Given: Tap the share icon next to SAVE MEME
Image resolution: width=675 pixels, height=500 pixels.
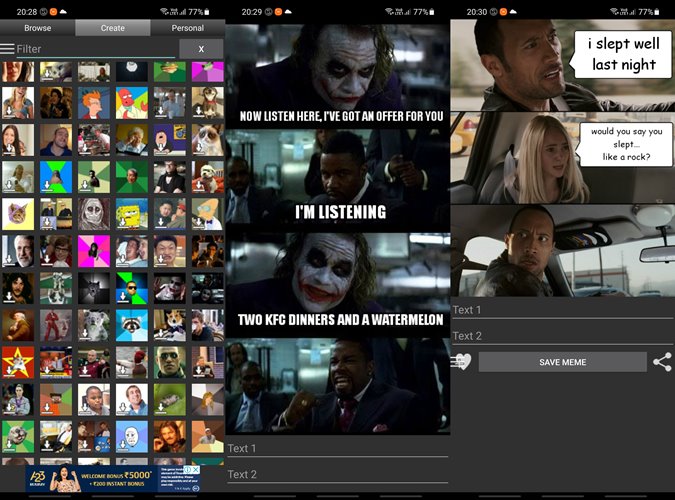Looking at the screenshot, I should pos(662,362).
